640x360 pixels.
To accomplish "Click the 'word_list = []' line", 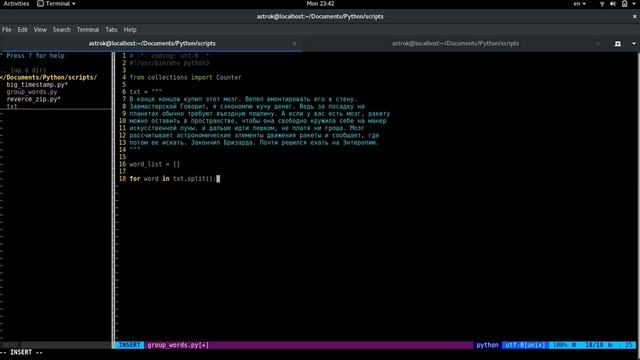I will coord(155,164).
